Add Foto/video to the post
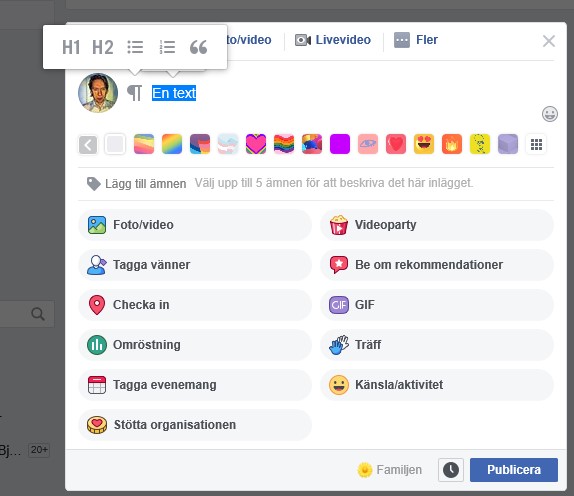574x496 pixels. coord(195,225)
